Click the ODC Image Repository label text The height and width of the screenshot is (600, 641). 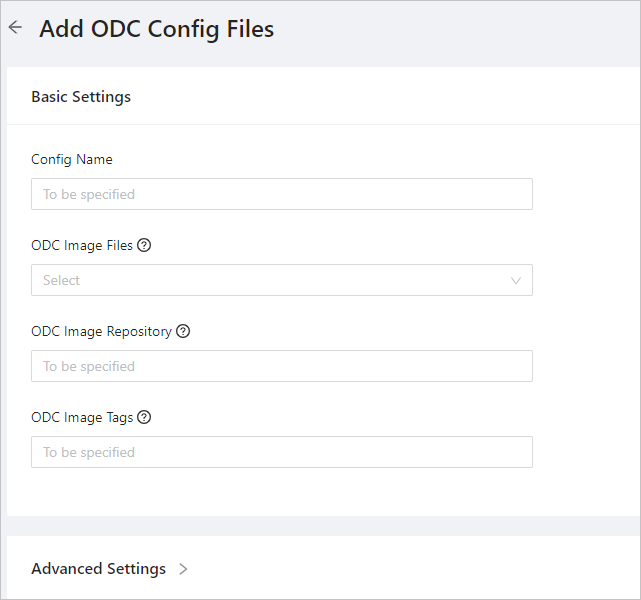click(x=101, y=331)
